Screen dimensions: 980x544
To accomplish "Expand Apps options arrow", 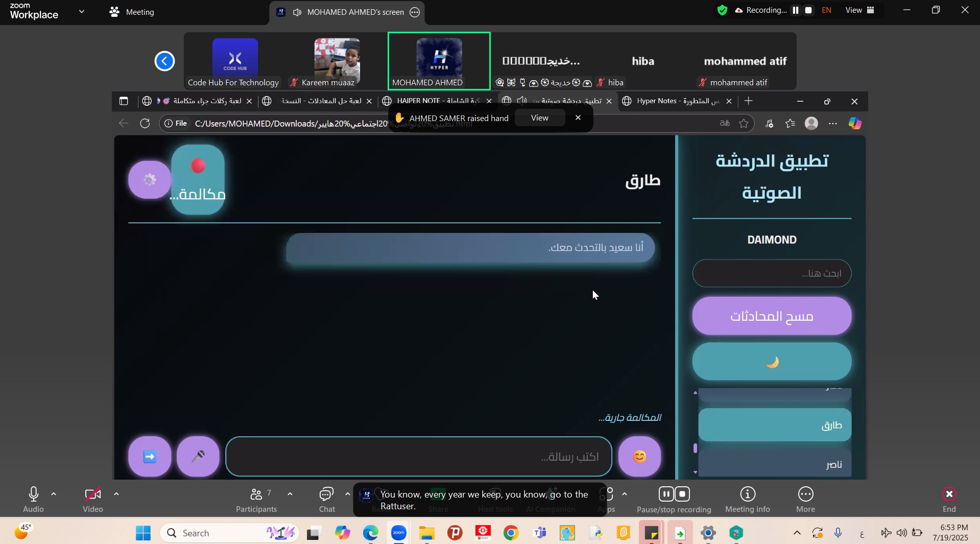I will (x=625, y=494).
